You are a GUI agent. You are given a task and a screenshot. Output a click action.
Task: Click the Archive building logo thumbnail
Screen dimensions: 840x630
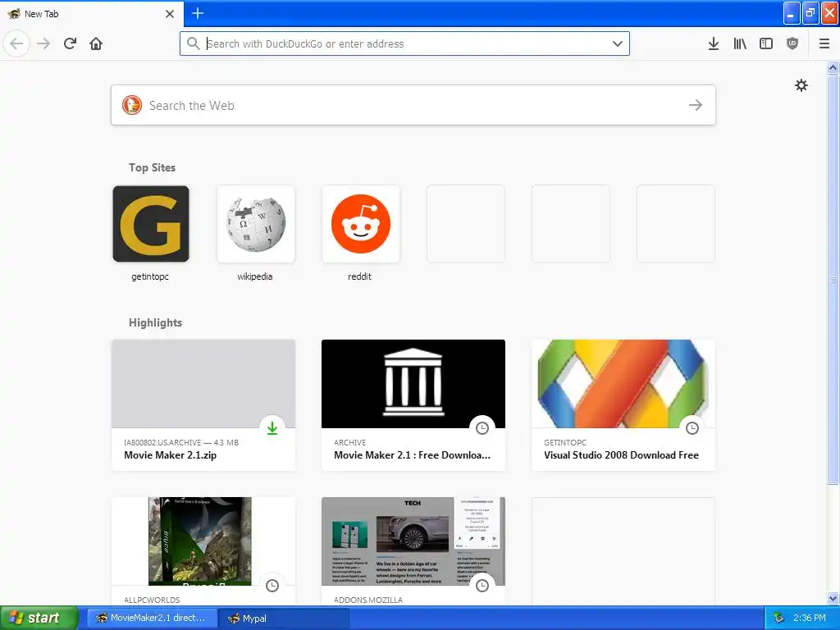413,384
